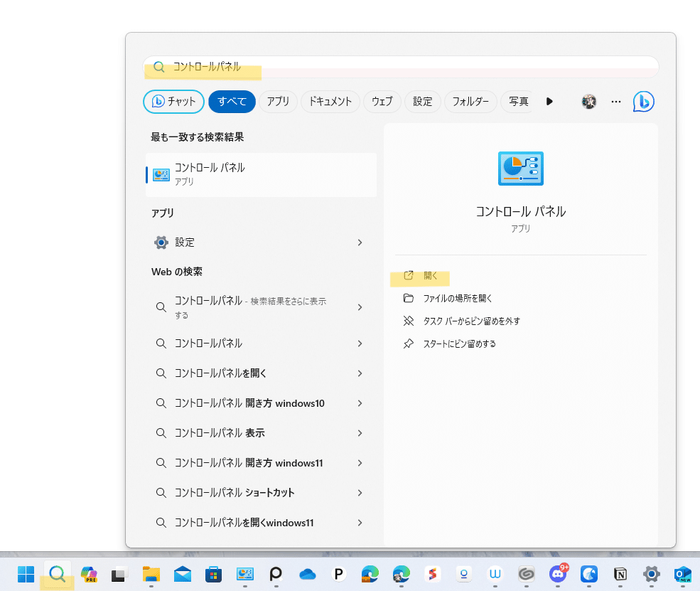This screenshot has height=591, width=700.
Task: Click ファイルの場所を開く
Action: pyautogui.click(x=457, y=299)
